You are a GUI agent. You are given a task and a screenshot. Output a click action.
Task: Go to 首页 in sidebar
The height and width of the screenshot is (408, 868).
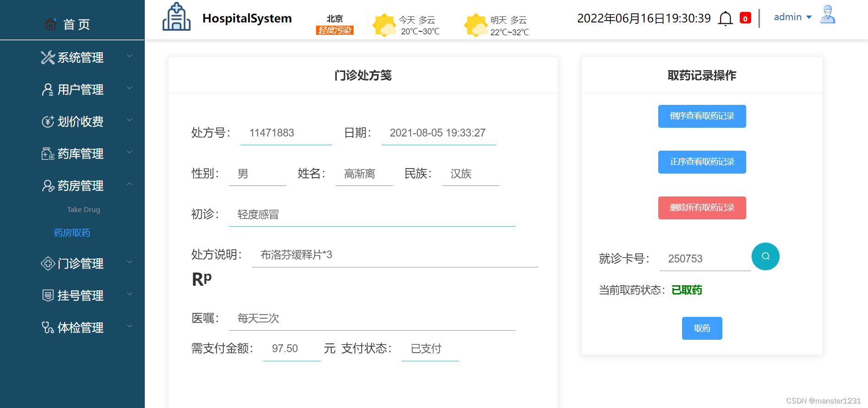[76, 24]
